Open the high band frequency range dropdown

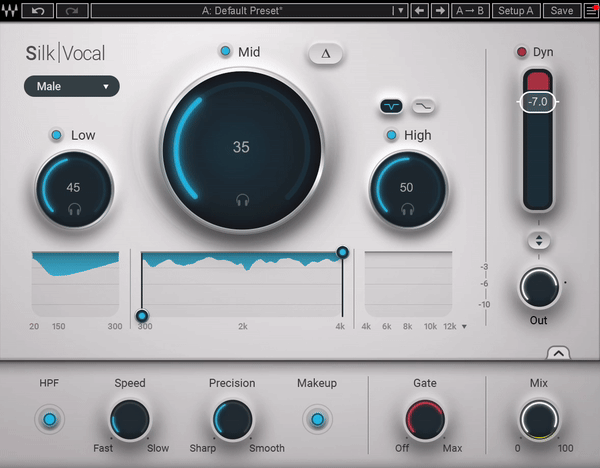pyautogui.click(x=464, y=326)
